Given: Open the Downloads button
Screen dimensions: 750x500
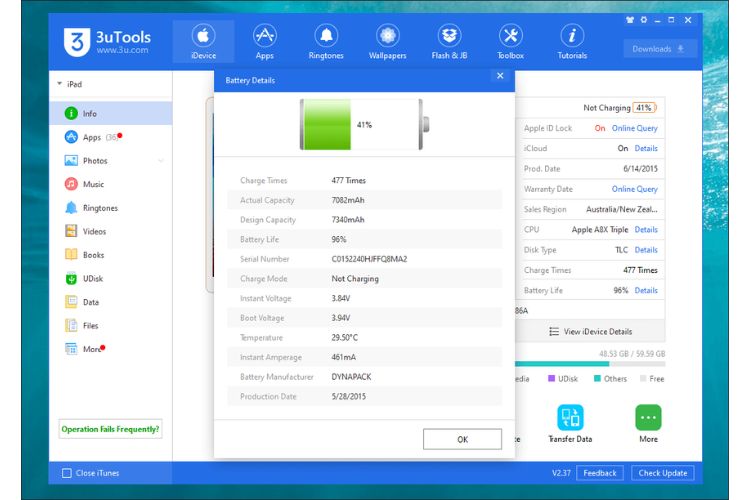Looking at the screenshot, I should (659, 49).
